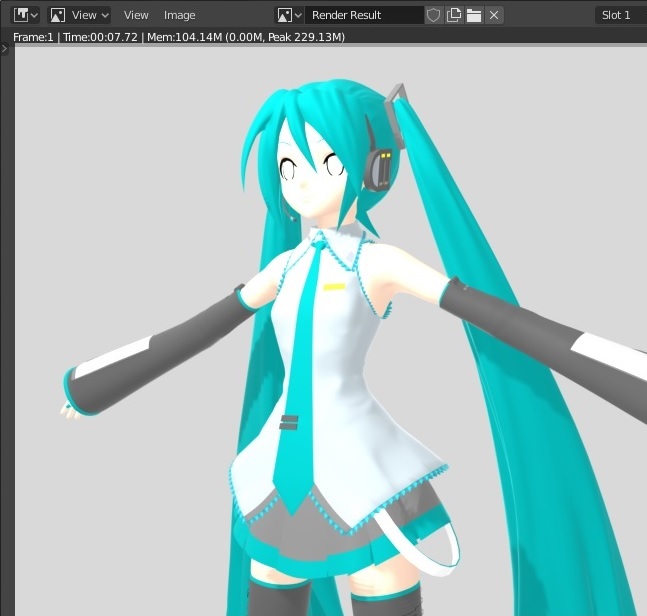Click the rendered character image

(331, 331)
